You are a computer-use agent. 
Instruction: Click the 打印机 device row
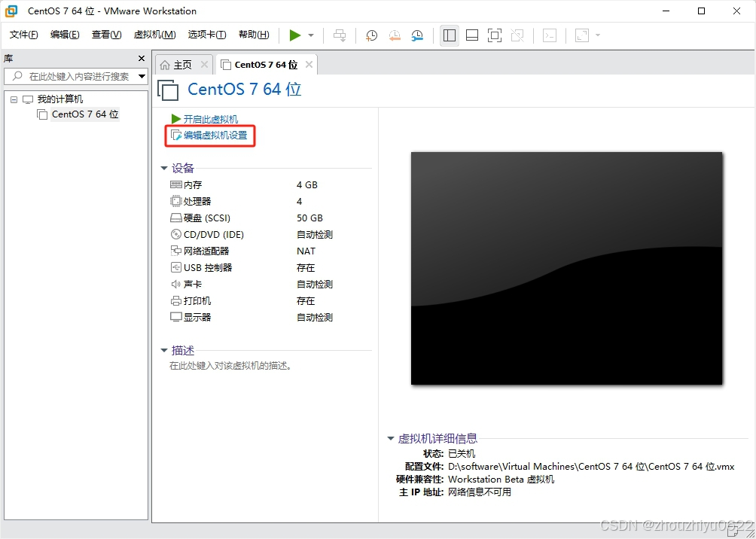(270, 301)
